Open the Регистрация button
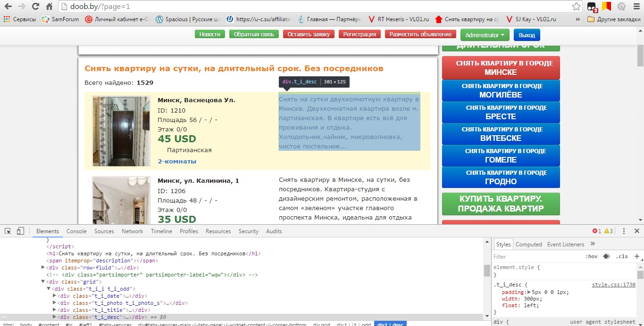This screenshot has width=644, height=326. coord(360,34)
